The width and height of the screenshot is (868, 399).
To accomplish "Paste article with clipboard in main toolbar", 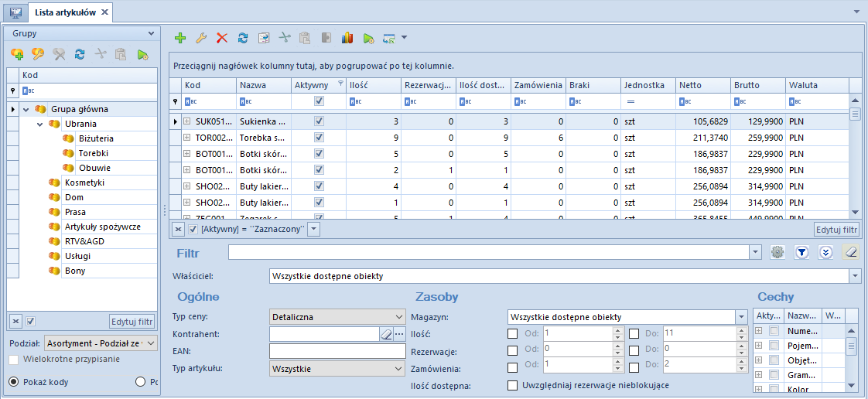I will pos(305,38).
